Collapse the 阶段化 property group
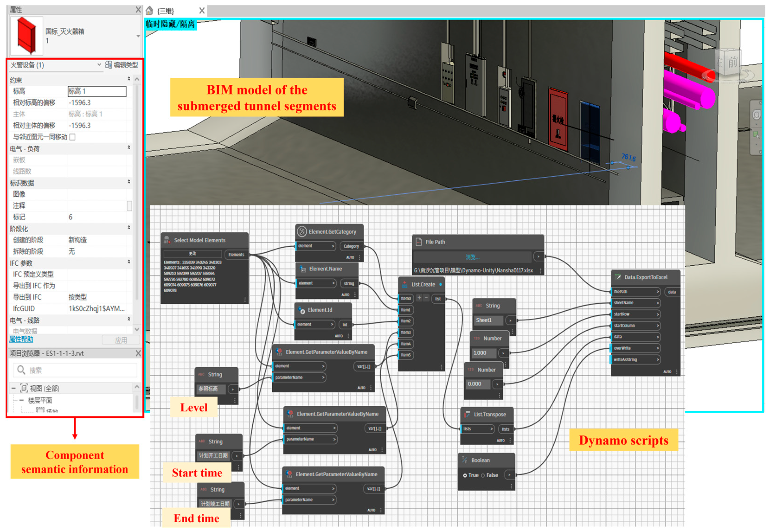770x532 pixels. pyautogui.click(x=129, y=228)
